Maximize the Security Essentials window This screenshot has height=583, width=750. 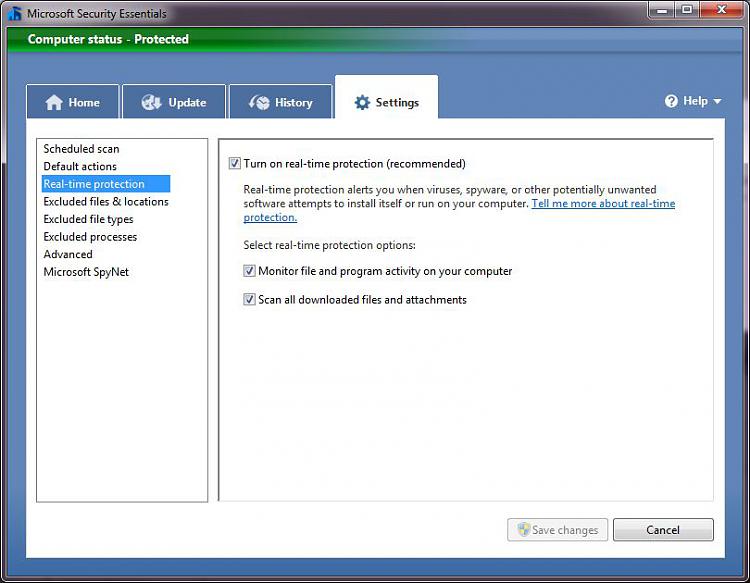687,10
